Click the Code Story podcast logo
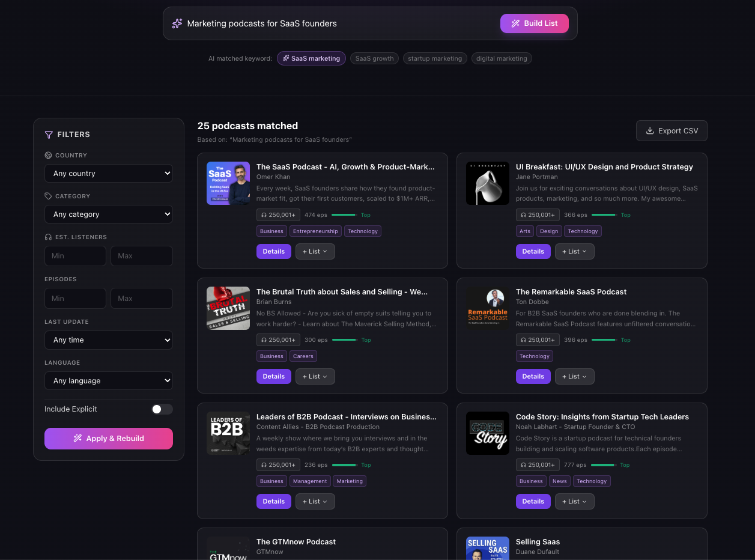755x560 pixels. (x=488, y=433)
